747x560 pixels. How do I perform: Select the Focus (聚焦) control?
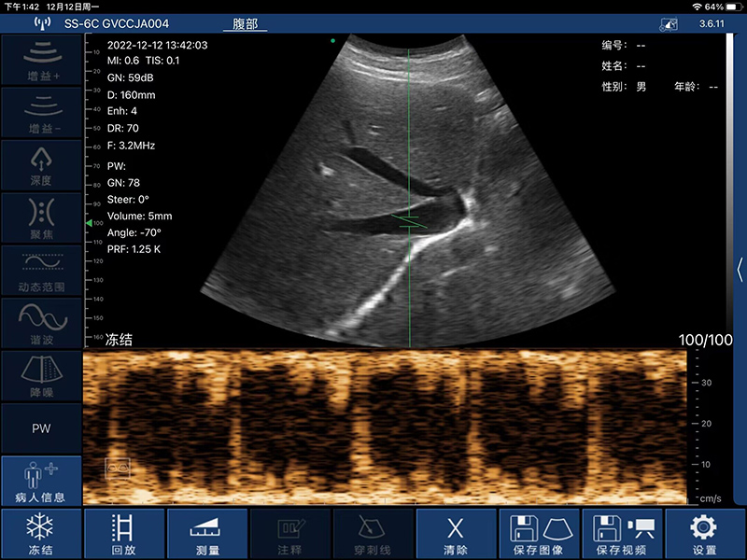[41, 217]
